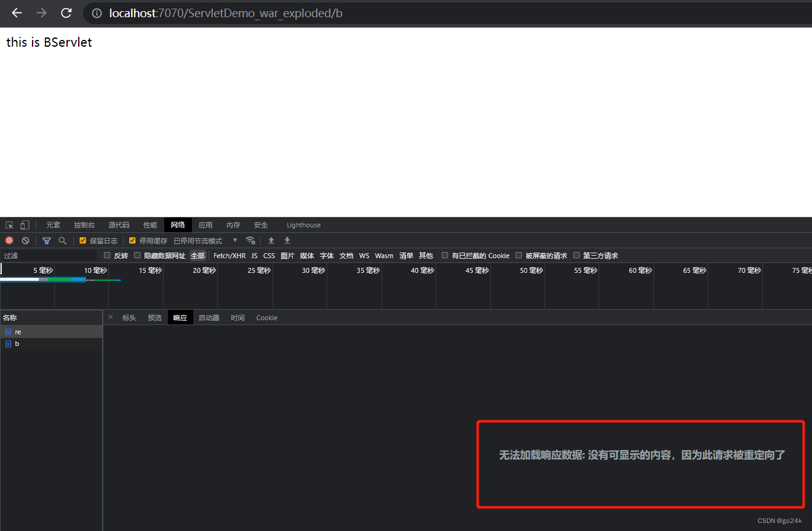Filter requests by 其他
This screenshot has width=812, height=531.
426,256
